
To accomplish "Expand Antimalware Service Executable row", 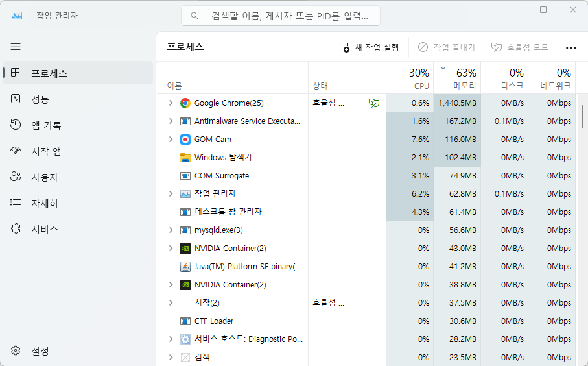I will pyautogui.click(x=171, y=121).
